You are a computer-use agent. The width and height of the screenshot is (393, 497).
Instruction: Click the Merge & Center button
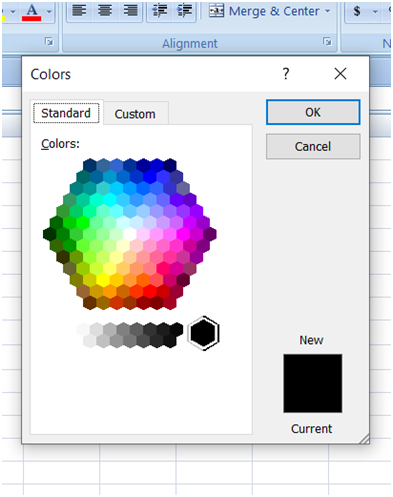(x=264, y=11)
